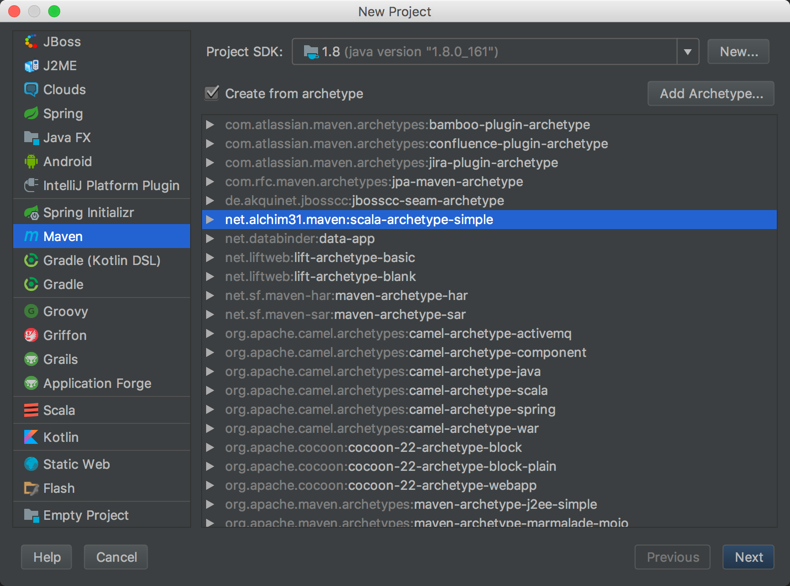Click the IntelliJ Platform Plugin icon
Viewport: 790px width, 586px height.
tap(31, 185)
